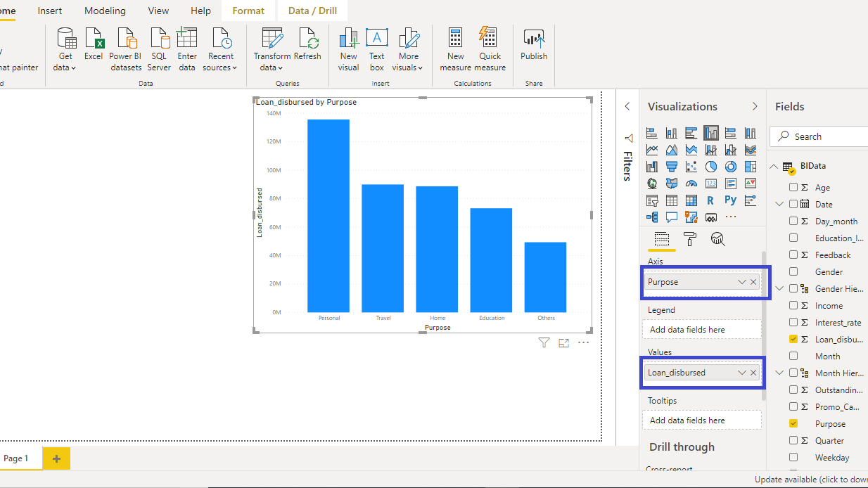868x488 pixels.
Task: Click the Publish icon in ribbon
Action: [534, 45]
